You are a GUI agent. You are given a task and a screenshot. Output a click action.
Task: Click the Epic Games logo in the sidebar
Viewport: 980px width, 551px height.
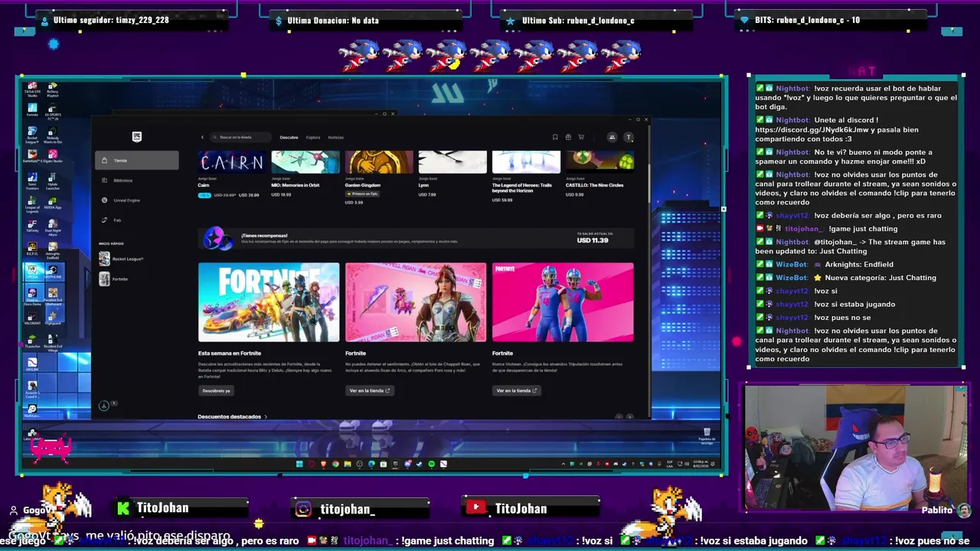point(137,137)
